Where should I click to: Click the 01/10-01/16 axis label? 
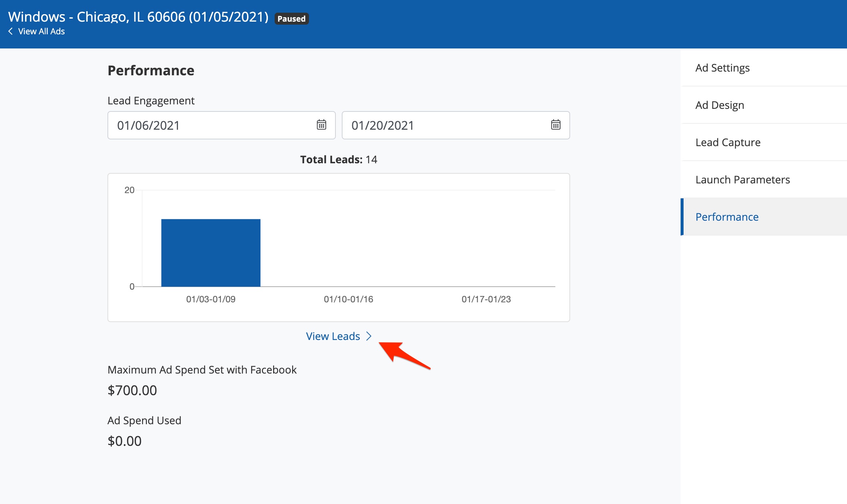(x=348, y=299)
